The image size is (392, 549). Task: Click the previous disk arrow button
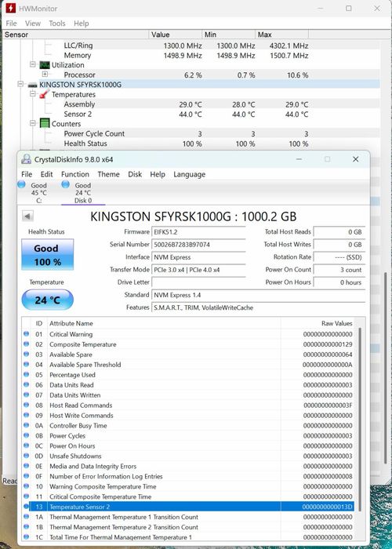coord(27,216)
